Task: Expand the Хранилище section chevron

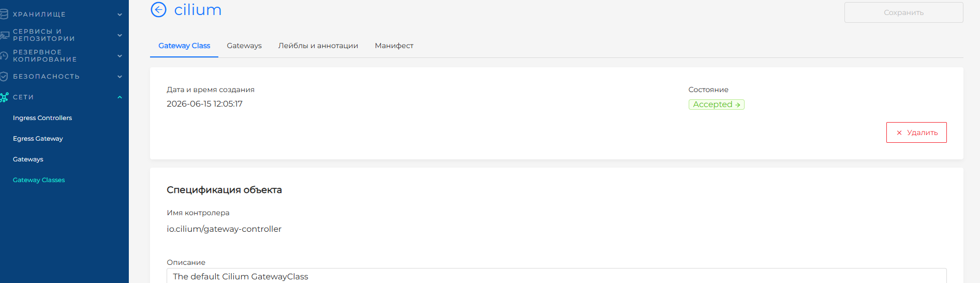Action: tap(120, 14)
